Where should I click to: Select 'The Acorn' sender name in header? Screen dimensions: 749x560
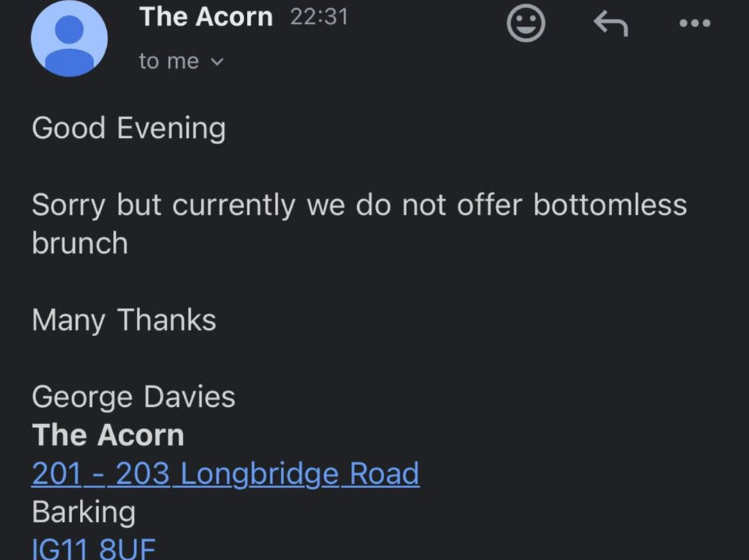click(206, 17)
